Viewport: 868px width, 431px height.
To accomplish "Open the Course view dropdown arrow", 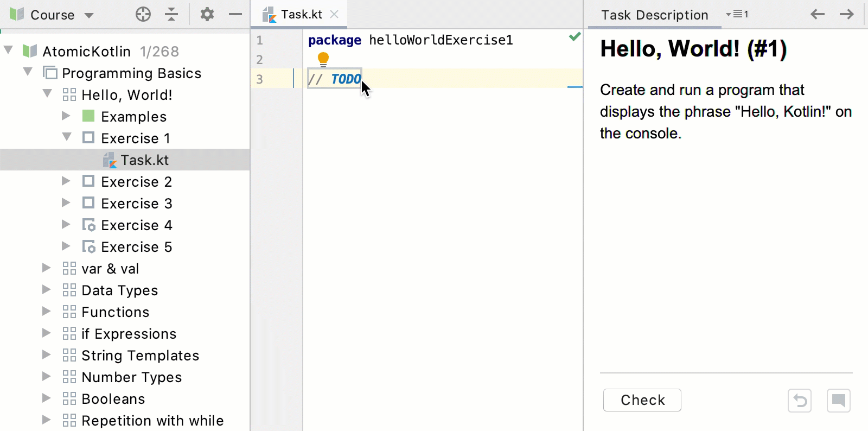I will point(89,15).
